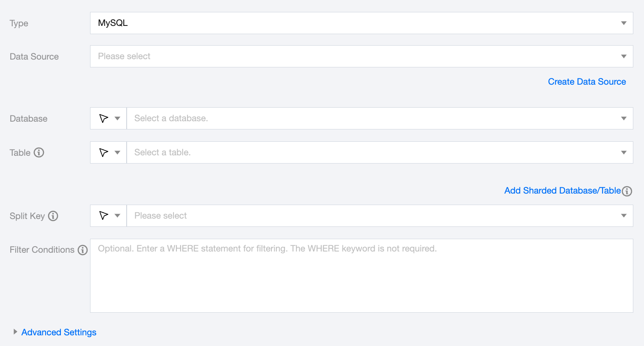The height and width of the screenshot is (346, 644).
Task: Click the info icon next to Split Key
Action: coord(53,216)
